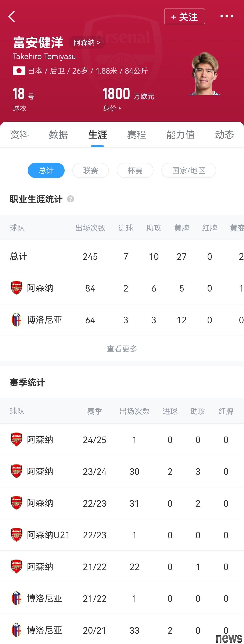Open the 阿森纳U21 22/23 season row

click(x=122, y=535)
